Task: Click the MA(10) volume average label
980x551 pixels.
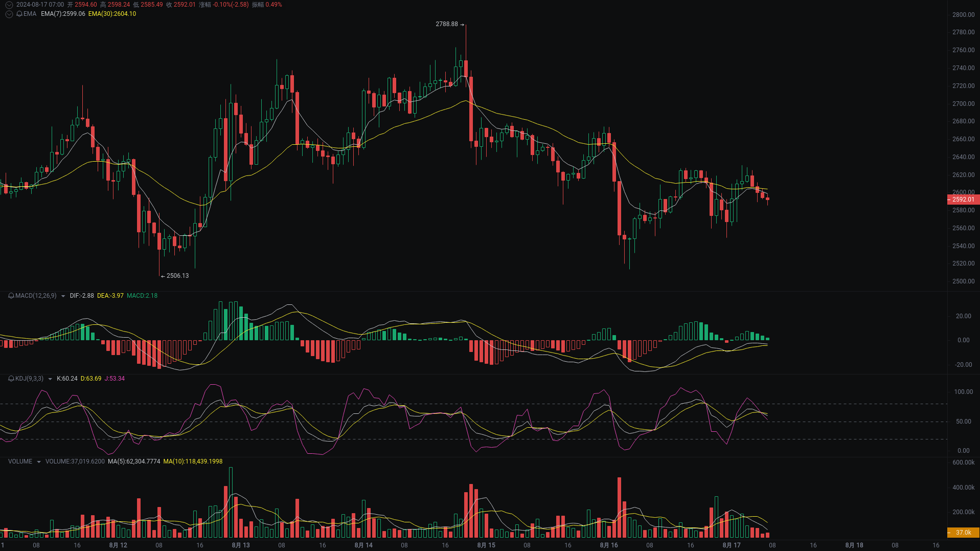Action: [193, 461]
